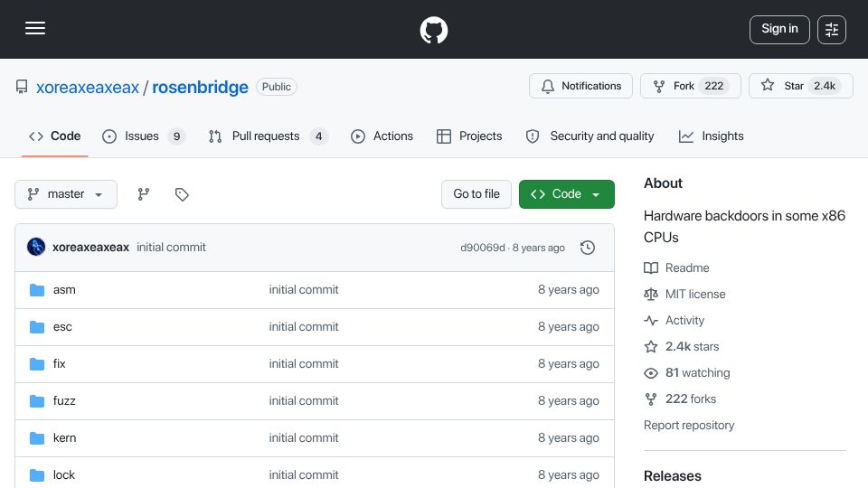
Task: Click the Activity pulse icon
Action: [651, 320]
